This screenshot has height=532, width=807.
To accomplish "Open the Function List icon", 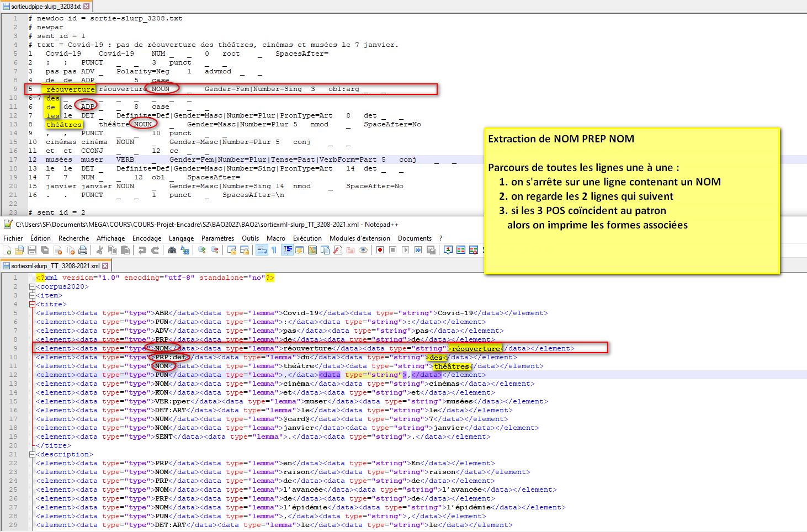I will [x=337, y=250].
